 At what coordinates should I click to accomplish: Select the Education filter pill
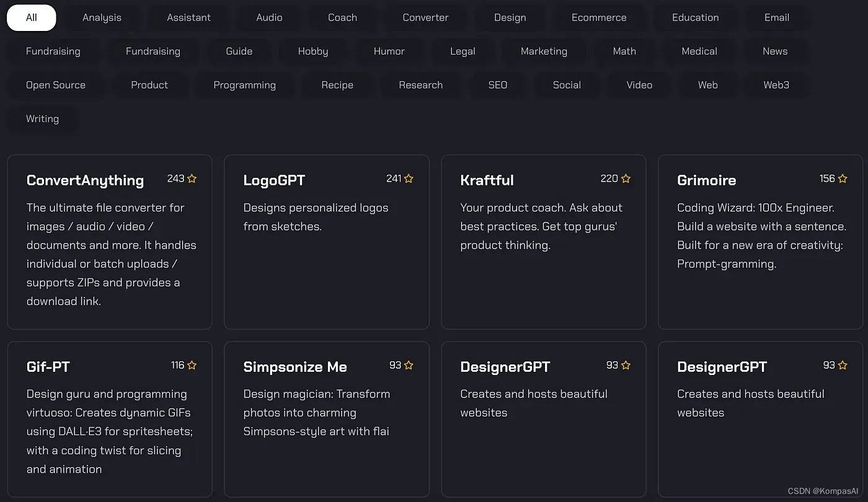tap(696, 17)
